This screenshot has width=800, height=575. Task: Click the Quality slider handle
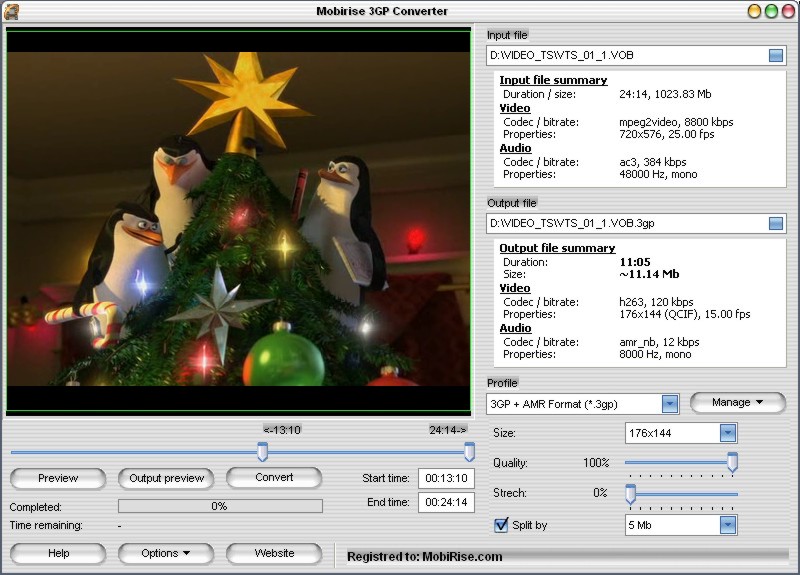point(733,462)
